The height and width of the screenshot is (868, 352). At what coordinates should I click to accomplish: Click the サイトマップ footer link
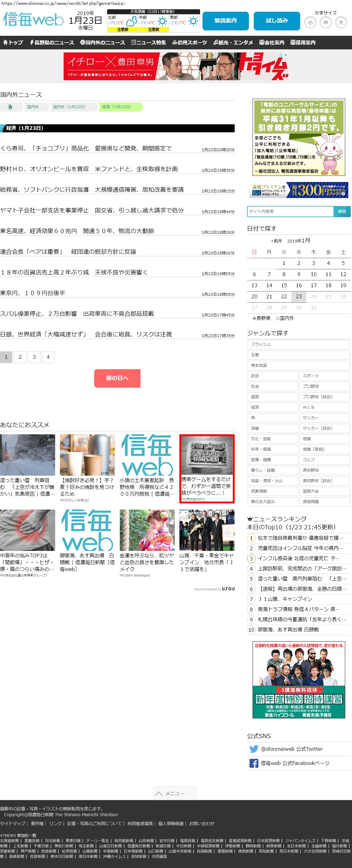[x=12, y=824]
